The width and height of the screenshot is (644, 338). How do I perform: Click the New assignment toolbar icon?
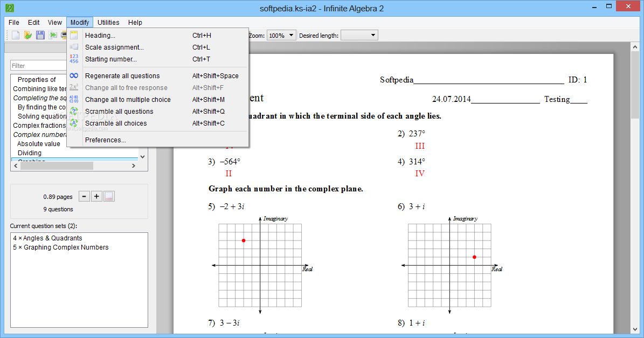(x=16, y=36)
